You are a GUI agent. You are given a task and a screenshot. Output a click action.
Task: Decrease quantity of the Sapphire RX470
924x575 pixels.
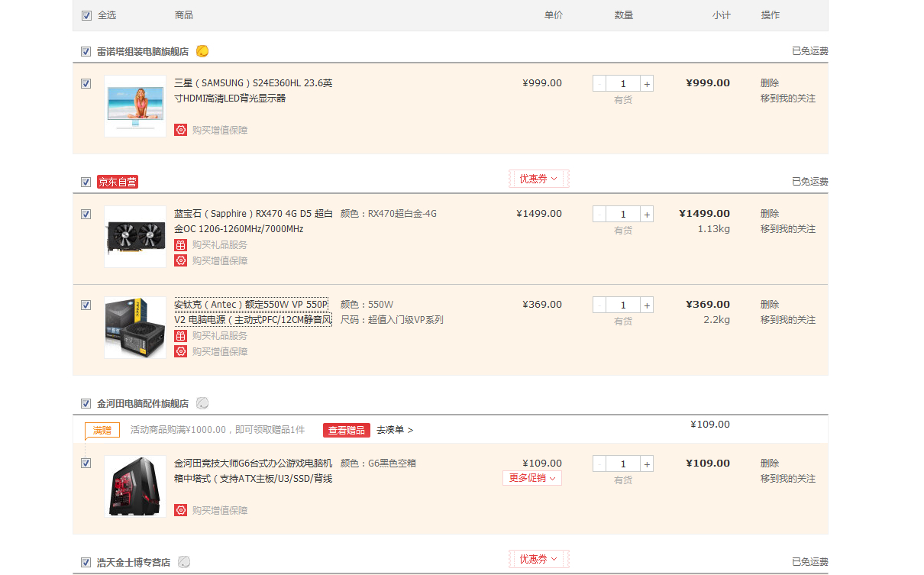(x=599, y=215)
